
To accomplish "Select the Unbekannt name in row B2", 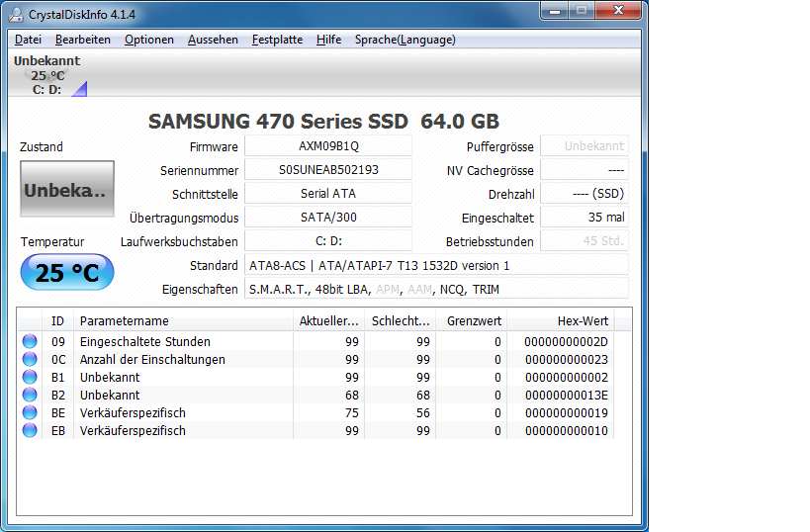I will pos(110,396).
